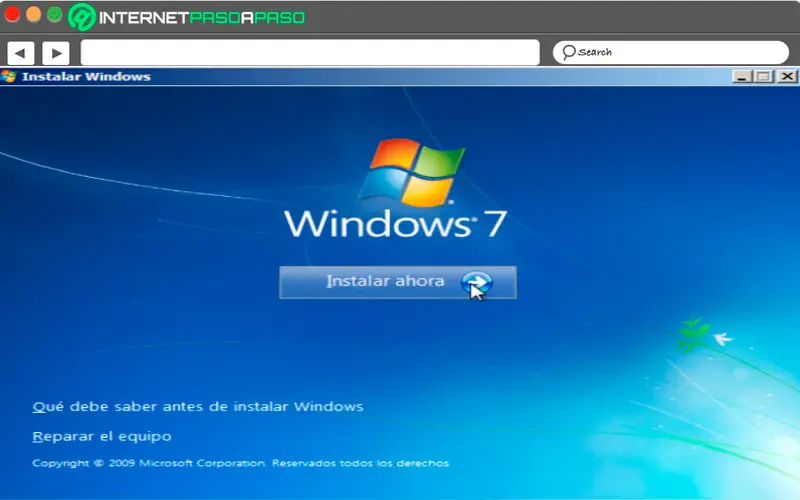800x500 pixels.
Task: Click the Windows flag icon in title bar
Action: point(8,77)
